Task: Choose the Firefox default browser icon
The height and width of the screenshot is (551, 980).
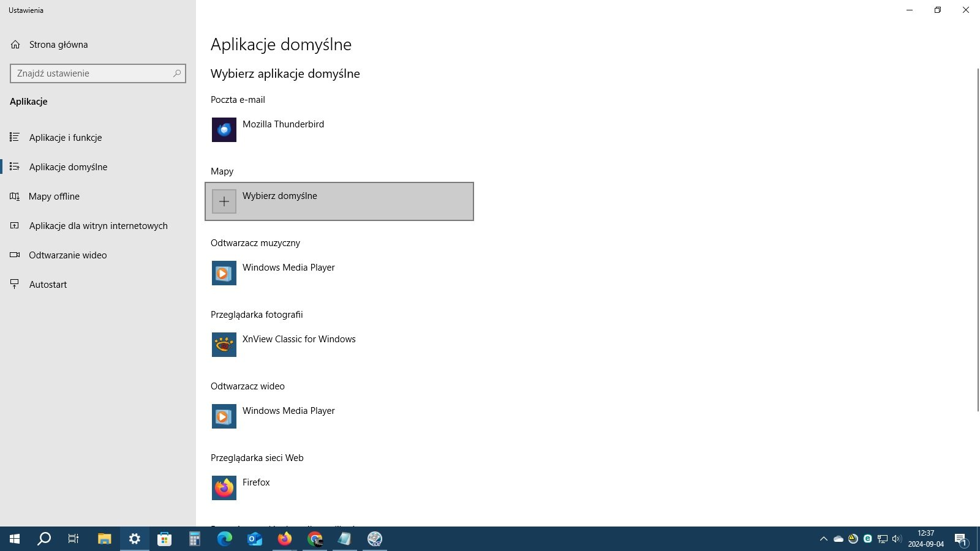Action: 224,488
